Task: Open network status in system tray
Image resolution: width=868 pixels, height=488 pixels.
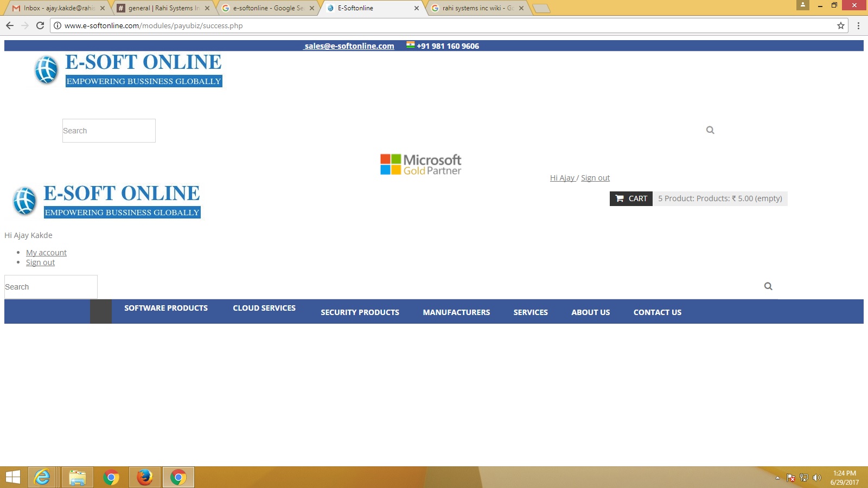Action: click(x=804, y=478)
